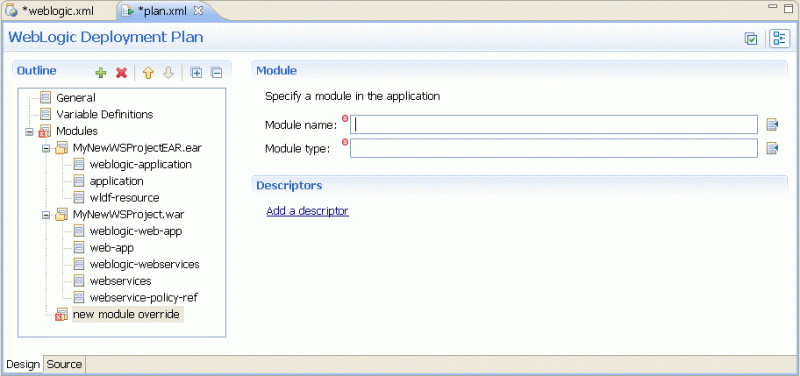Select weblogic-web-app descriptor
The width and height of the screenshot is (800, 376).
136,231
